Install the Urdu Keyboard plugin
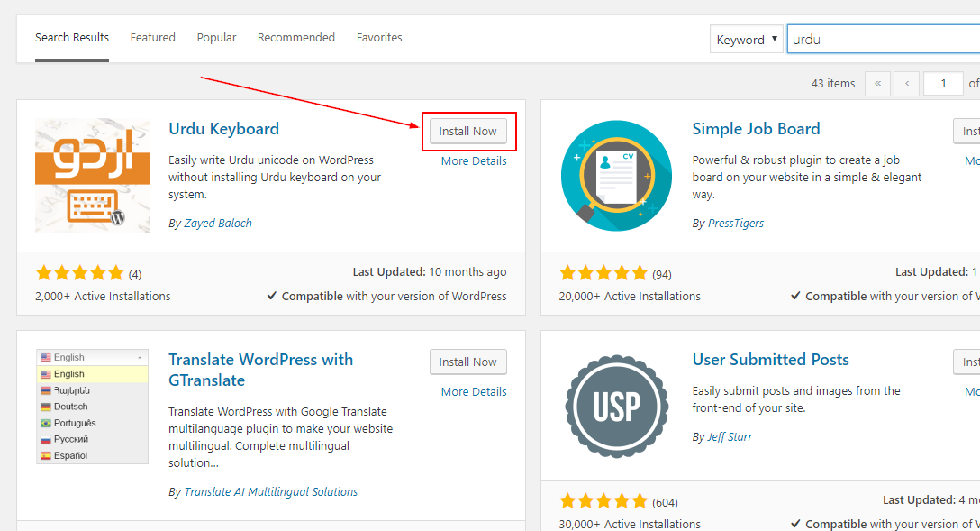980x531 pixels. click(x=468, y=132)
